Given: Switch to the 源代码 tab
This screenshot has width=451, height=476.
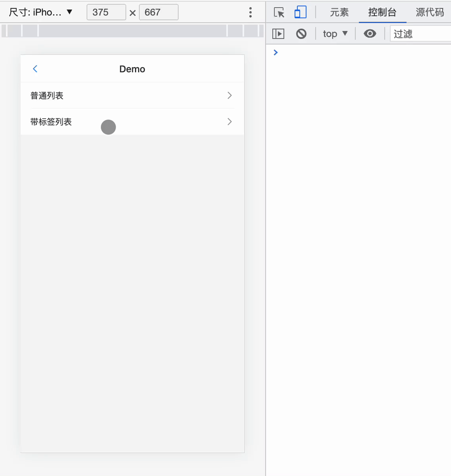Looking at the screenshot, I should coord(430,12).
